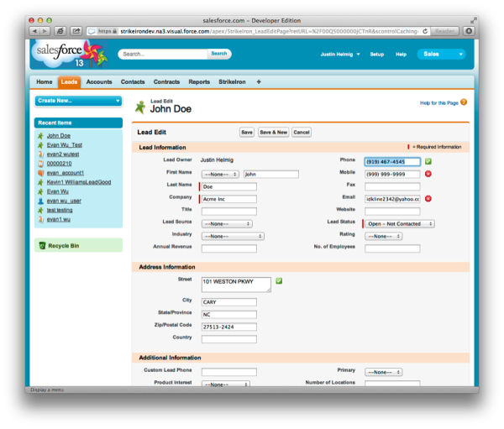Click the Save & New button
This screenshot has height=429, width=504.
tap(274, 132)
